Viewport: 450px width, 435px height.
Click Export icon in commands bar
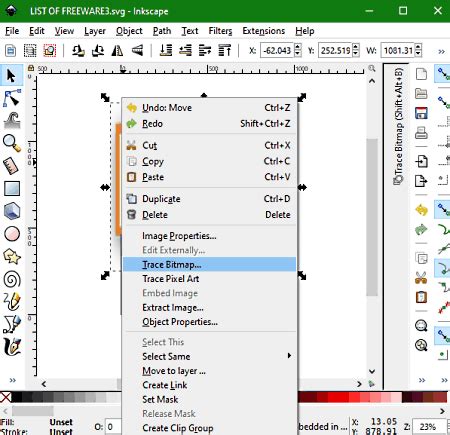421,181
